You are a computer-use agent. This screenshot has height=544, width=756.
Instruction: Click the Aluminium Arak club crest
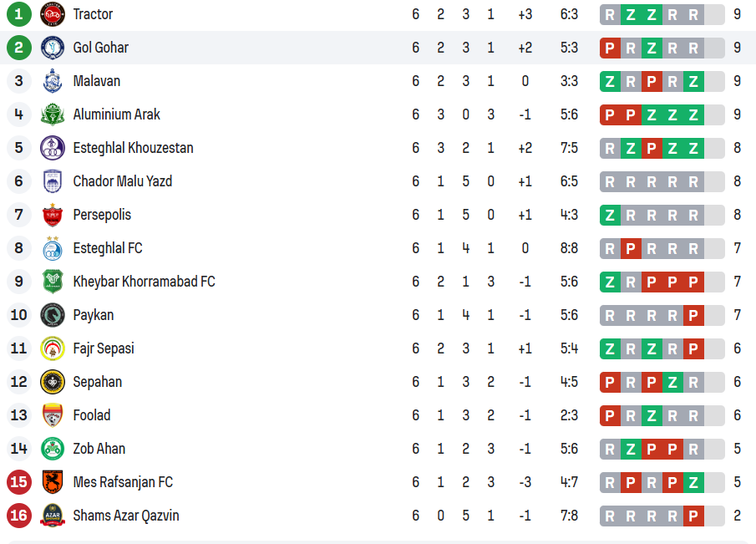tap(53, 114)
